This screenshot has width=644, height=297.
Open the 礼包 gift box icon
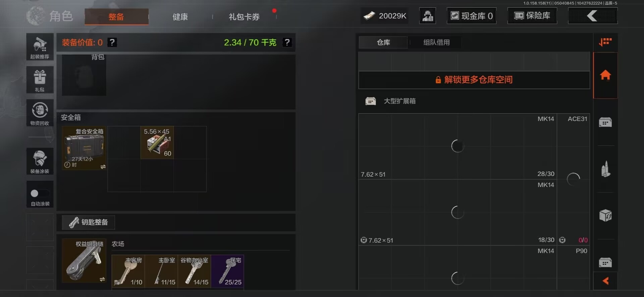pos(40,80)
